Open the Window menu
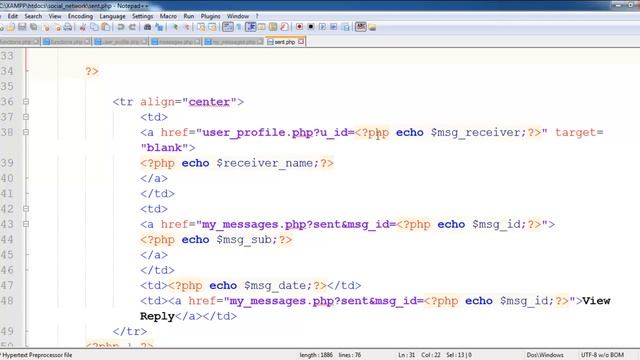The width and height of the screenshot is (640, 360). (x=238, y=16)
